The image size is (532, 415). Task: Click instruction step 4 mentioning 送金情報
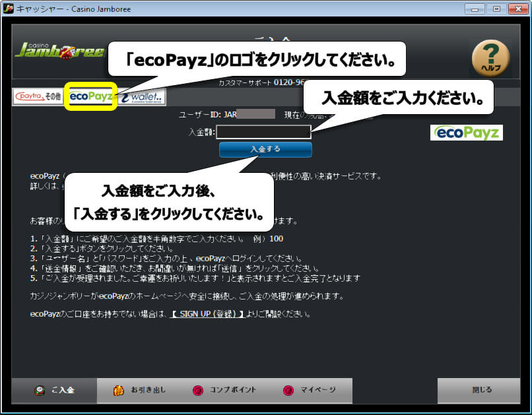(x=174, y=269)
